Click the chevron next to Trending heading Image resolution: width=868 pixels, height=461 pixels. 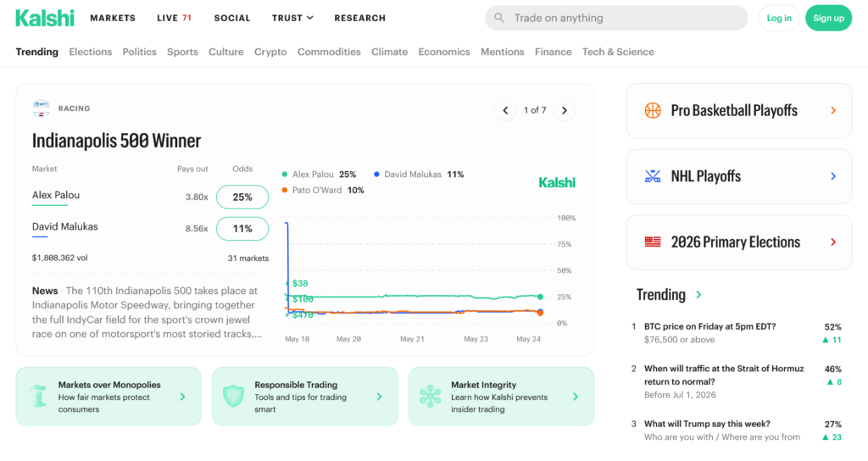(x=698, y=294)
